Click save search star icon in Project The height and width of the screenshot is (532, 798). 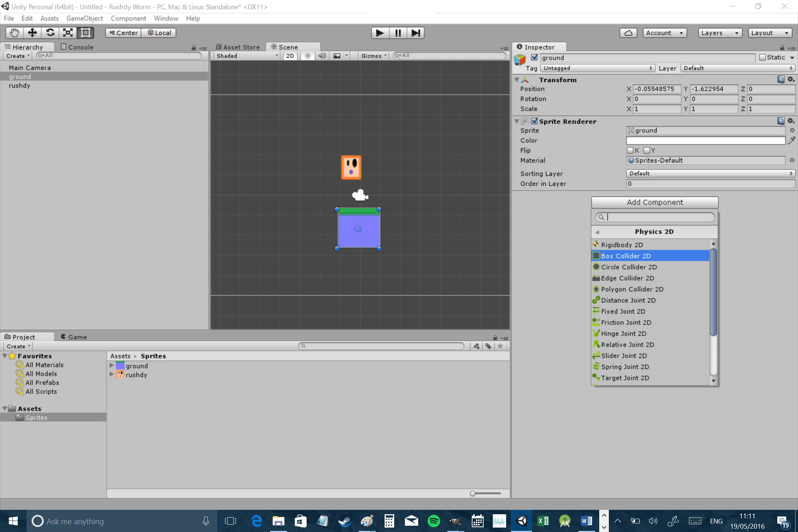coord(500,346)
